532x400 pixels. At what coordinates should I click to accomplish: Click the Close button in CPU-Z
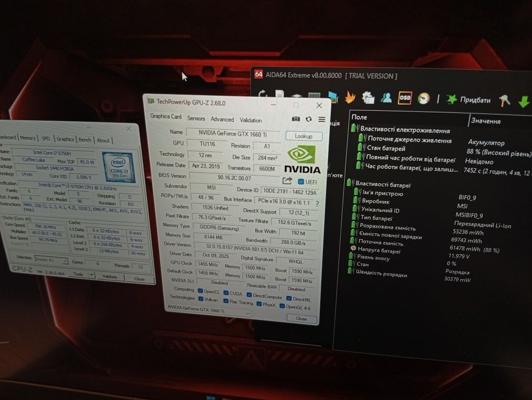pos(139,279)
